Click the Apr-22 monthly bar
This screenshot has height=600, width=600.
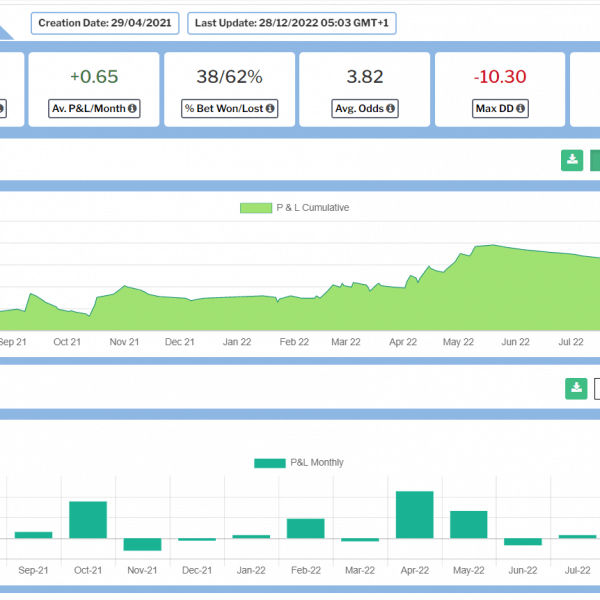(x=415, y=515)
